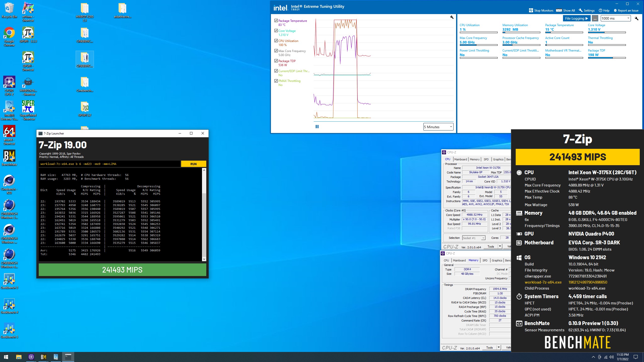Open the wPrime shortcut icon
Image resolution: width=644 pixels, height=362 pixels.
28,12
